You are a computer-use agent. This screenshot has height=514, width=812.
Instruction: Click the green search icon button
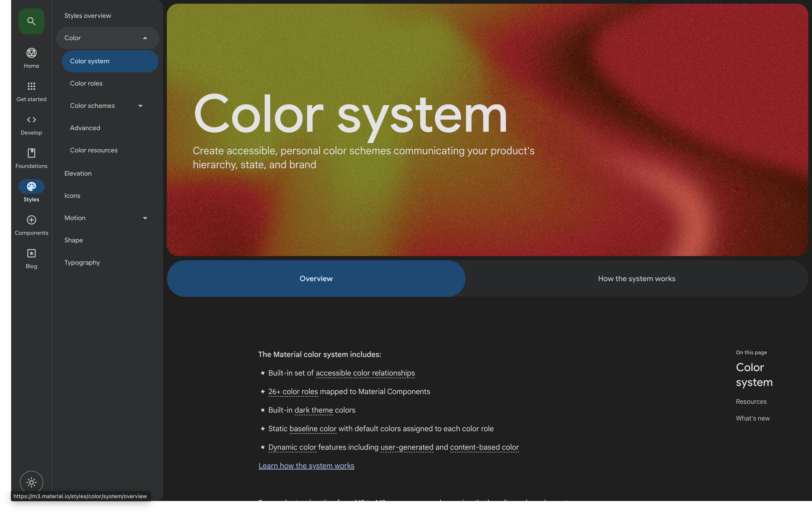pyautogui.click(x=31, y=21)
